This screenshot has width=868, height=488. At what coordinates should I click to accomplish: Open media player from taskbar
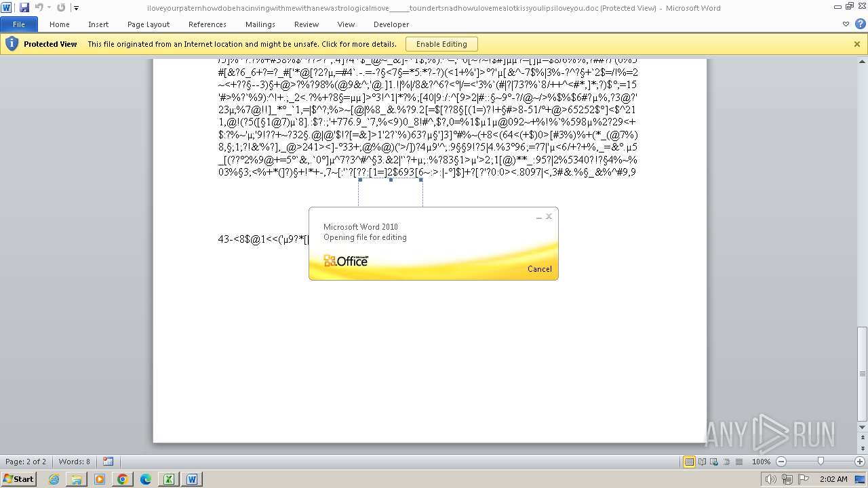[100, 479]
